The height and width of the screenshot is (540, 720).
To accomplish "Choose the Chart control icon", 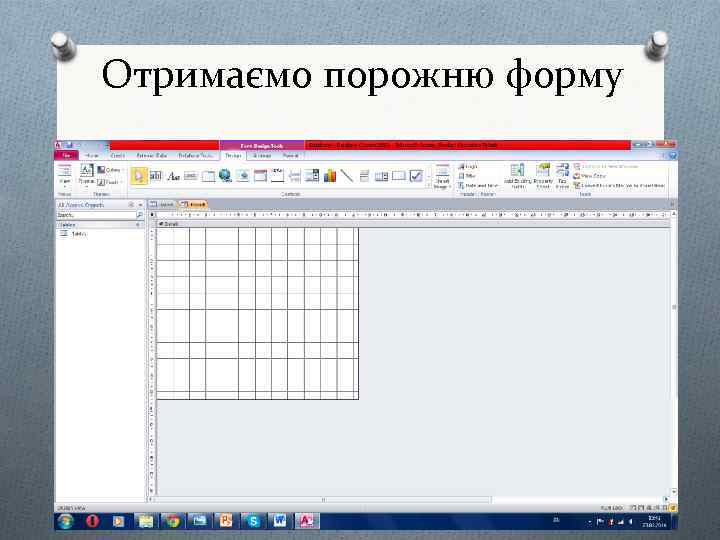I will click(x=330, y=176).
